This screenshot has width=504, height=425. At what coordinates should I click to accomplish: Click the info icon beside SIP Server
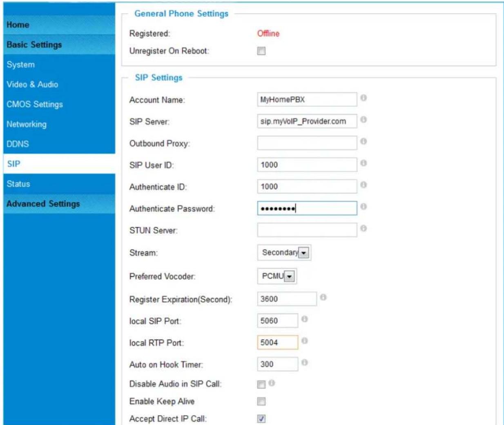364,120
